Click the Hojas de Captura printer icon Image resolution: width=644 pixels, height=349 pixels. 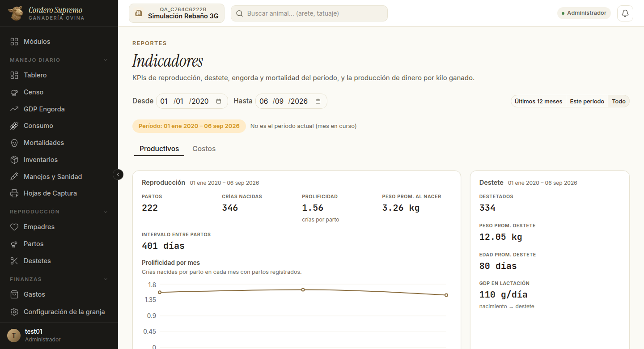[x=14, y=193]
